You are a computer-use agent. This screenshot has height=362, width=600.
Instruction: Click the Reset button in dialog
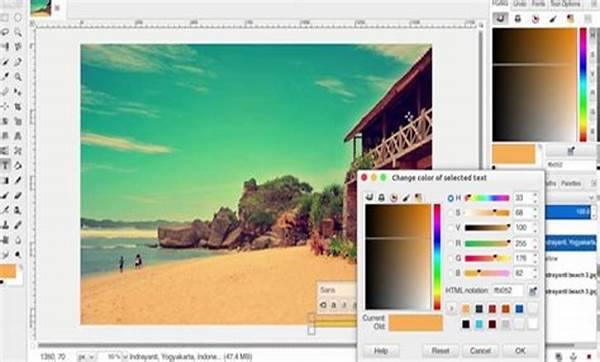pyautogui.click(x=440, y=351)
